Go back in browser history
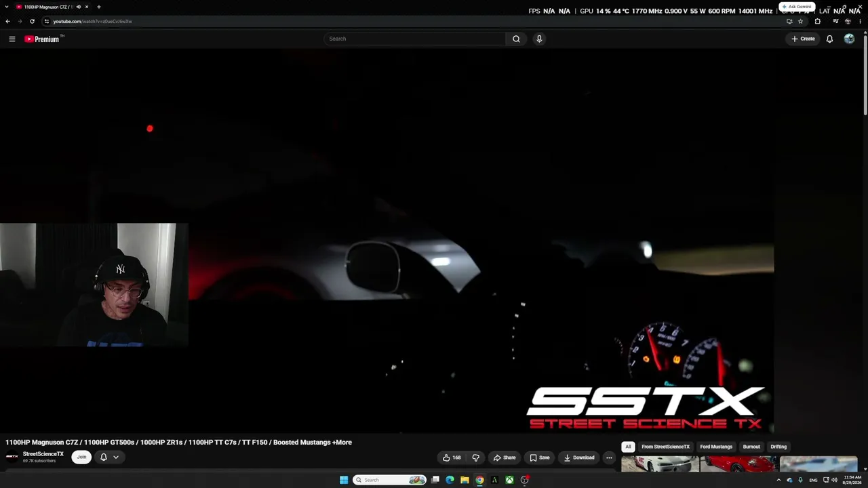The width and height of the screenshot is (868, 488). pos(7,21)
